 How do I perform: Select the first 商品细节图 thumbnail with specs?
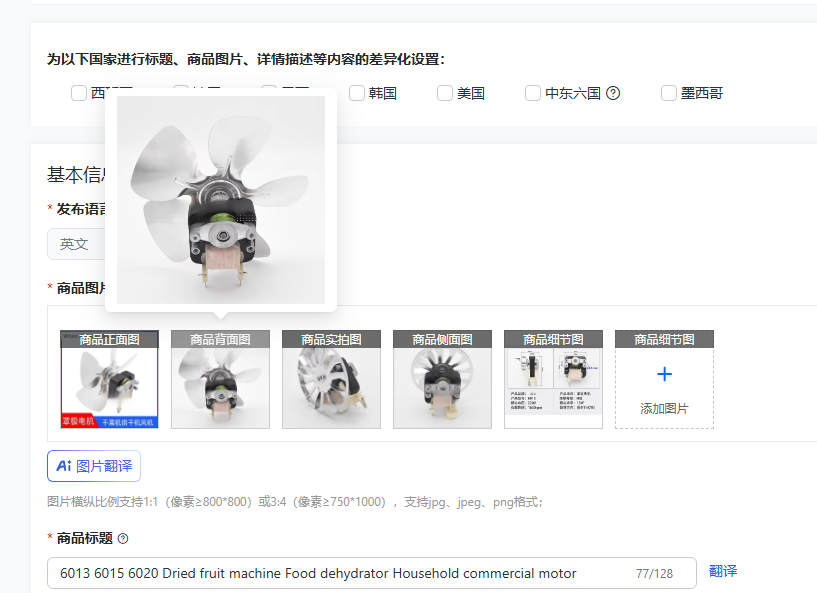[553, 379]
